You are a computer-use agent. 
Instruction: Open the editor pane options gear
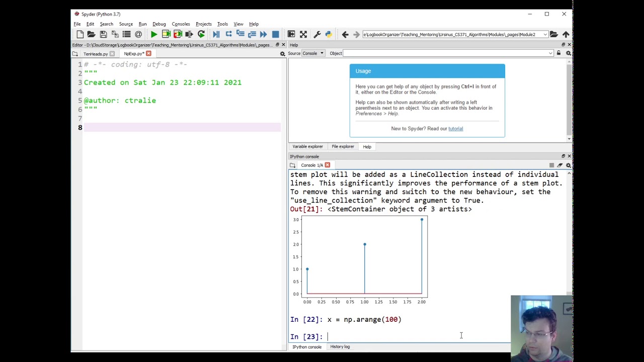282,54
